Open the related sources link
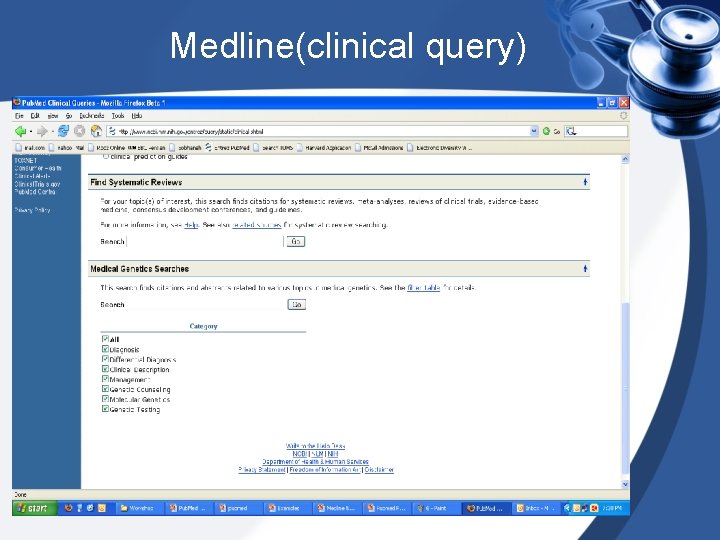 coord(257,225)
